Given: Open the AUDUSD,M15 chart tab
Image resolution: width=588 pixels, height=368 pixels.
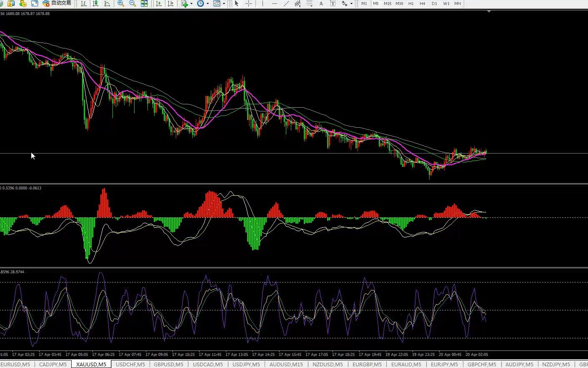Looking at the screenshot, I should coord(286,364).
